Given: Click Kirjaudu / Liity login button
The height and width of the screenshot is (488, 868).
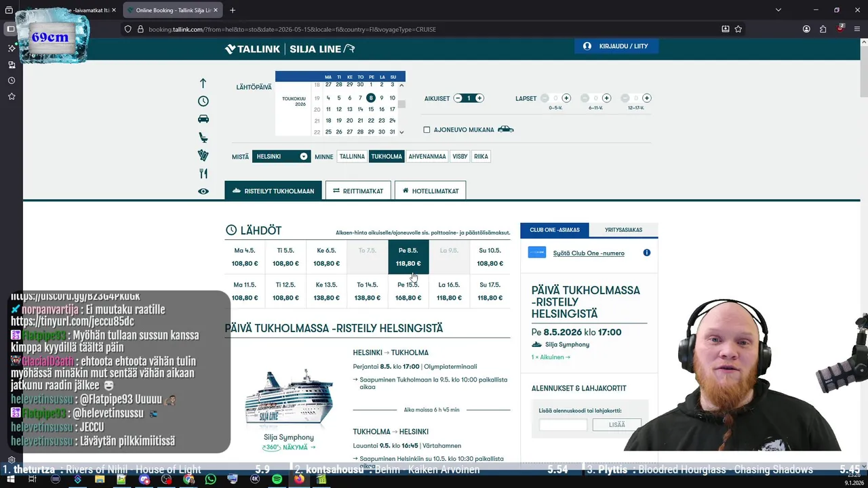Looking at the screenshot, I should 616,46.
